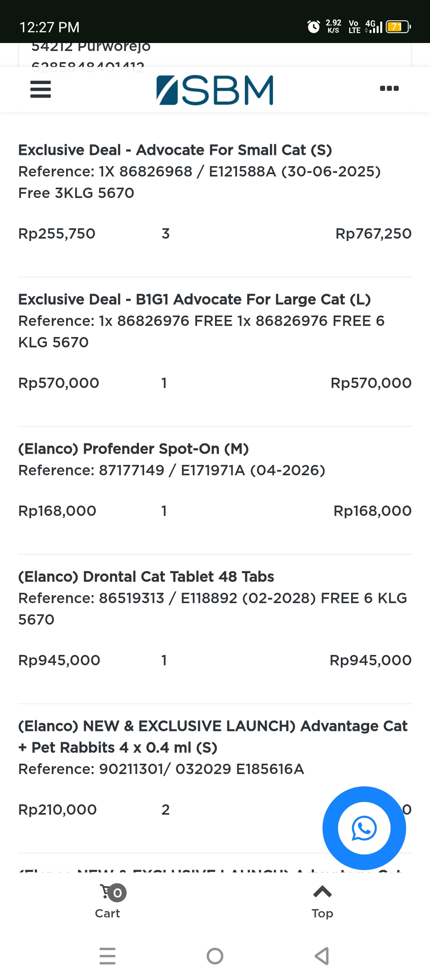Tap the SBM logo
The height and width of the screenshot is (980, 430).
pos(215,90)
